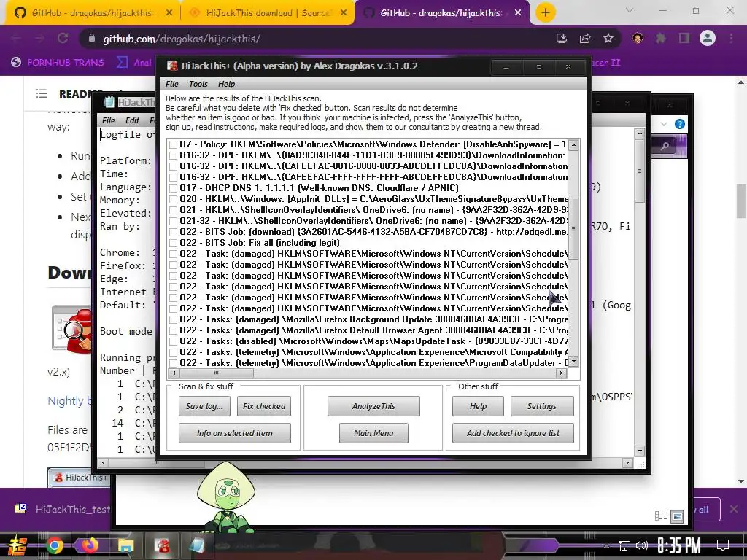Screen dimensions: 747x560
Task: Open the Help menu in HiJackThis+
Action: coord(226,84)
